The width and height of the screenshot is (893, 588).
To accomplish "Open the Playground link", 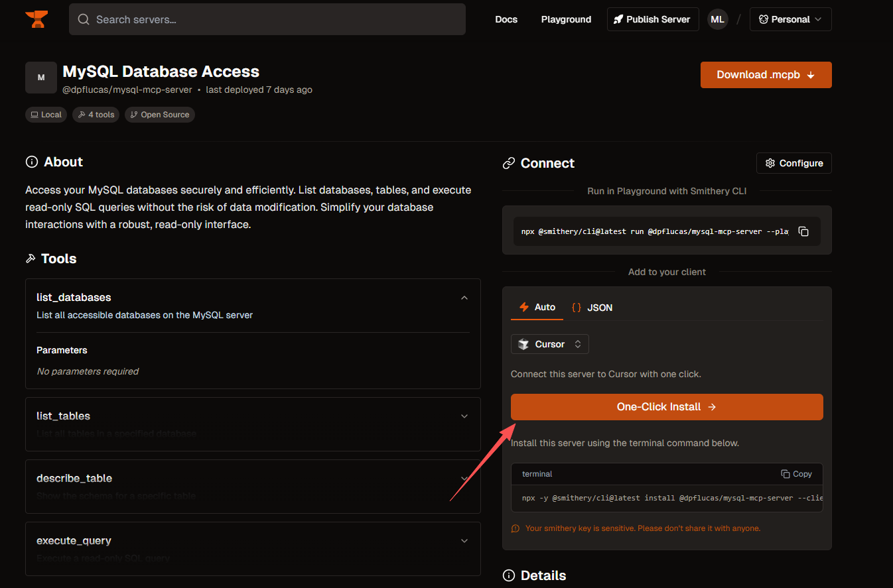I will [x=566, y=19].
